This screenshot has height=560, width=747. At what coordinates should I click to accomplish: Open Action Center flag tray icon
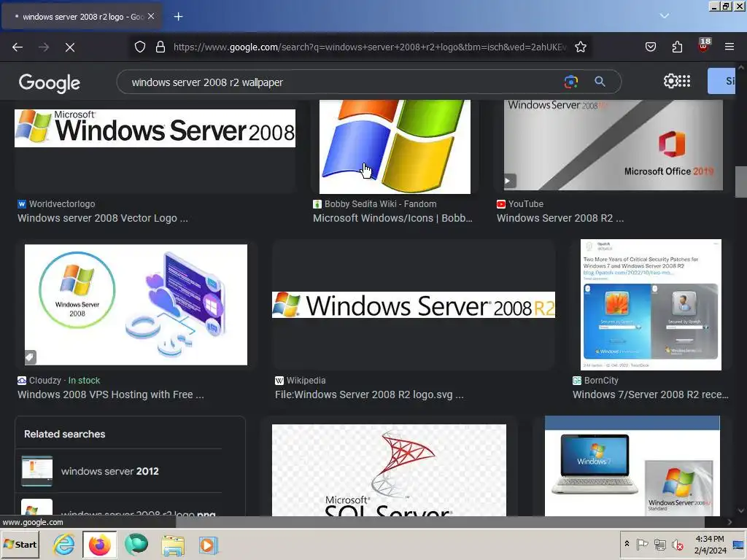pos(643,544)
